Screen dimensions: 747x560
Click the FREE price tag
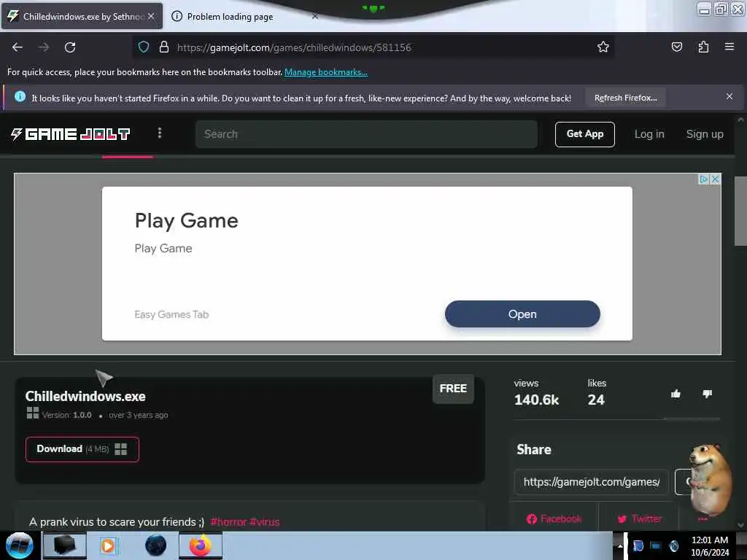[x=452, y=389]
